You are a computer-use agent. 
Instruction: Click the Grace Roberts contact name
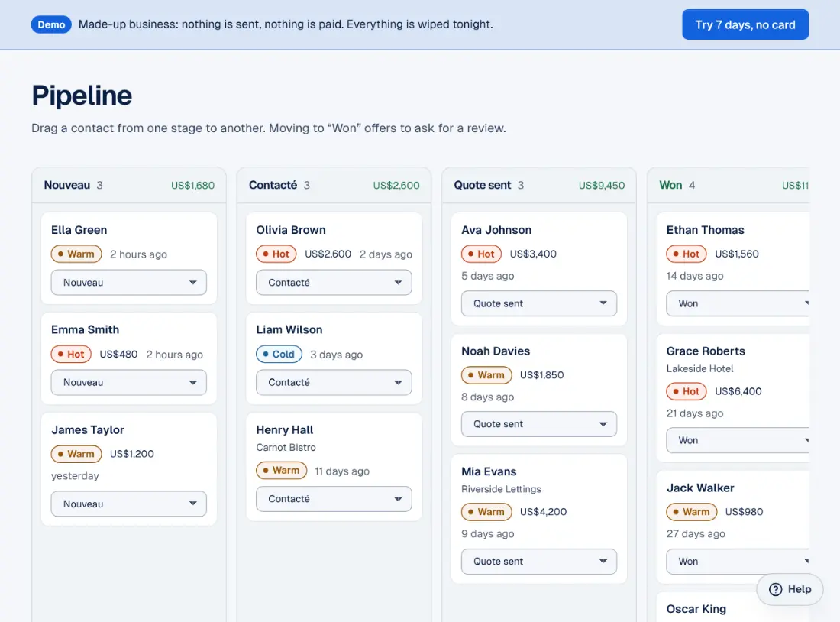tap(706, 351)
